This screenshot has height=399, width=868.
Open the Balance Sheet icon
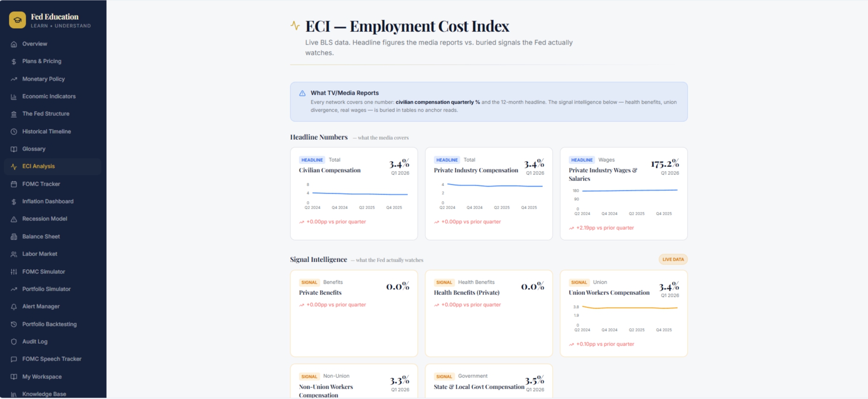tap(14, 237)
